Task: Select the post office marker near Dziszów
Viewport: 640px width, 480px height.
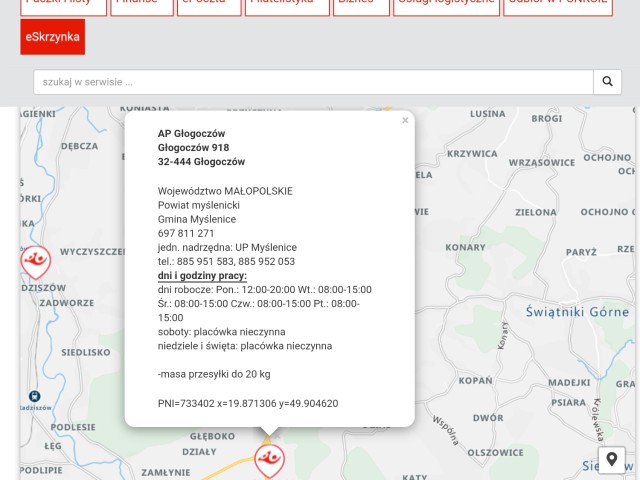Action: pos(36,262)
